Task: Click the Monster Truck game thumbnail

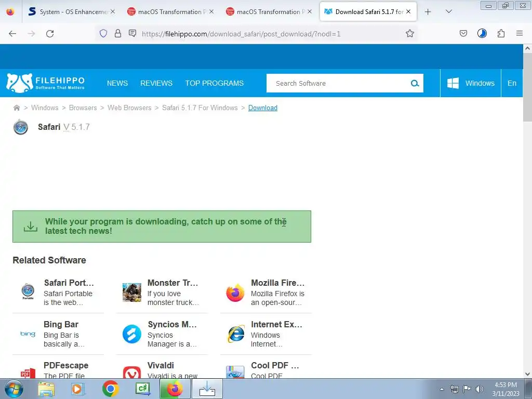Action: (131, 292)
